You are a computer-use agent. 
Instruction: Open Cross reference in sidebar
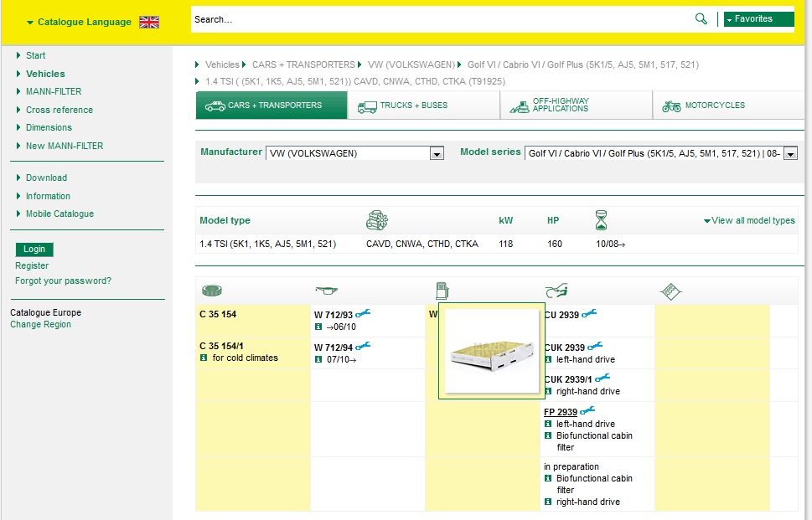tap(59, 110)
